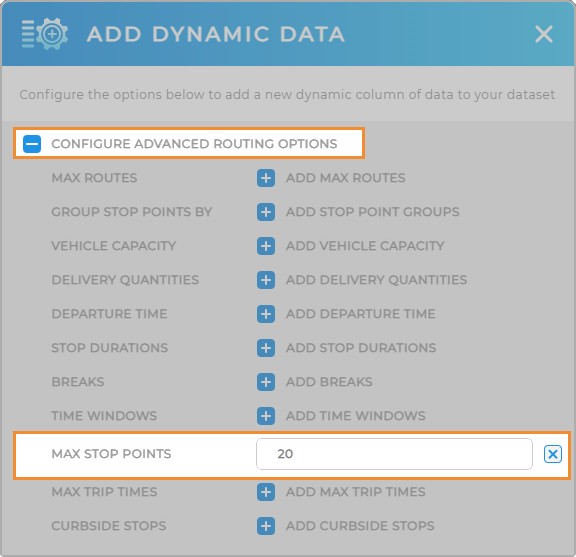The height and width of the screenshot is (557, 576).
Task: Click the Configure the options below description
Action: pos(287,95)
